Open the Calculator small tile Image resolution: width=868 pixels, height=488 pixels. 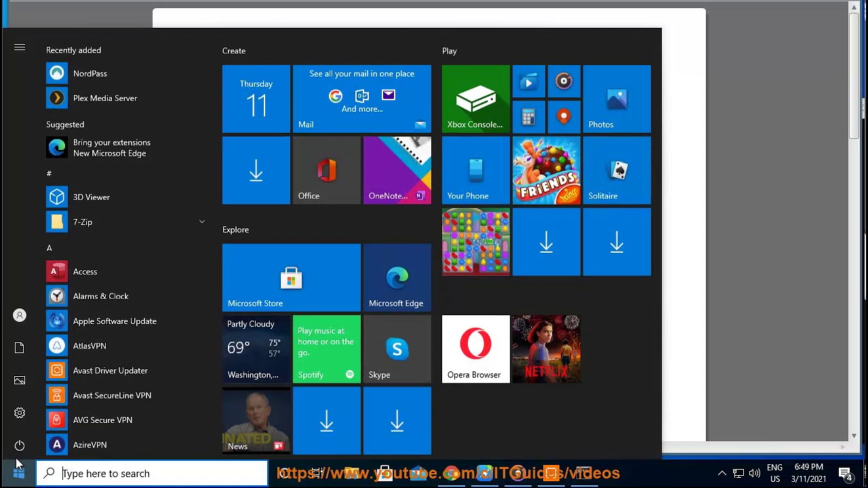point(529,117)
